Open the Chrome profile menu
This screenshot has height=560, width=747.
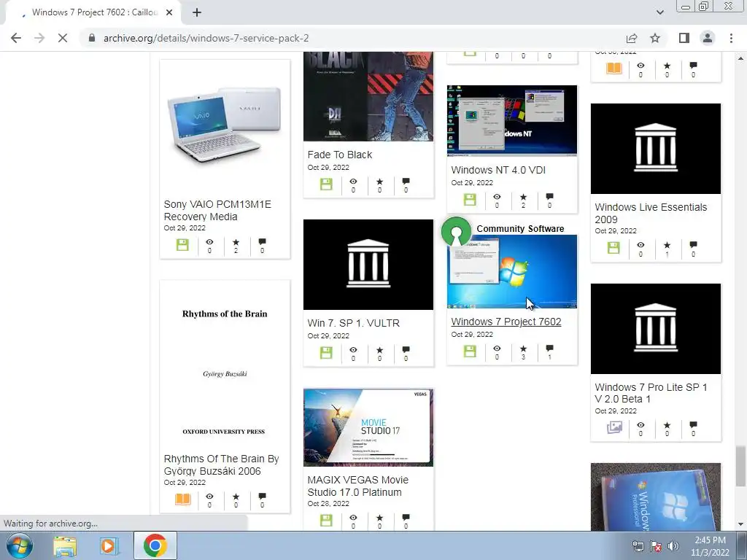(x=708, y=38)
